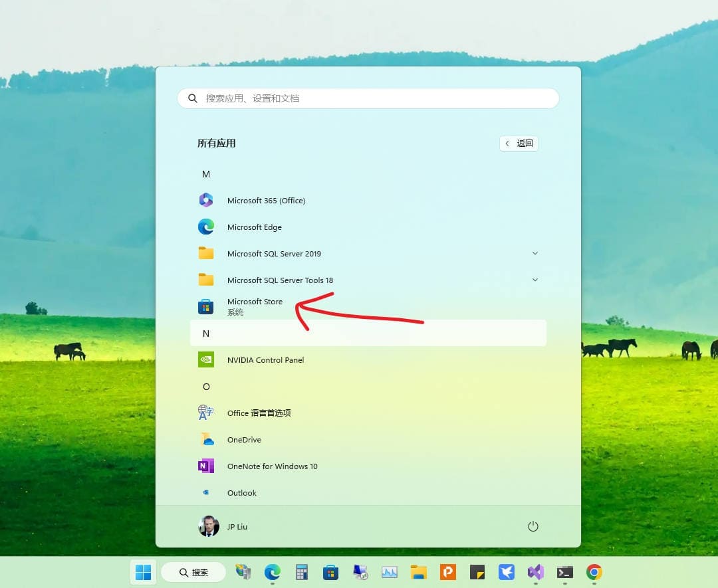
Task: Open Visual Studio from the taskbar
Action: coord(536,572)
